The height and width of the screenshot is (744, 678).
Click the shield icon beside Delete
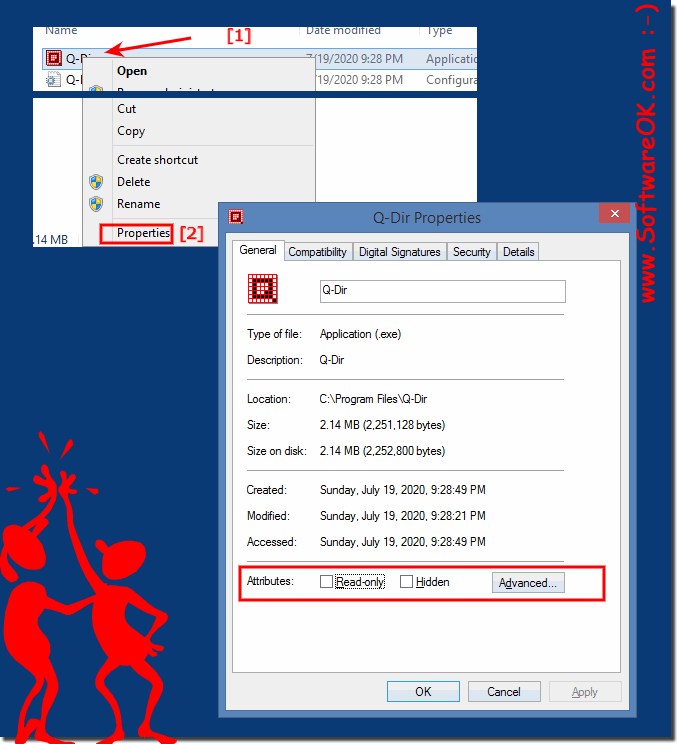point(96,182)
